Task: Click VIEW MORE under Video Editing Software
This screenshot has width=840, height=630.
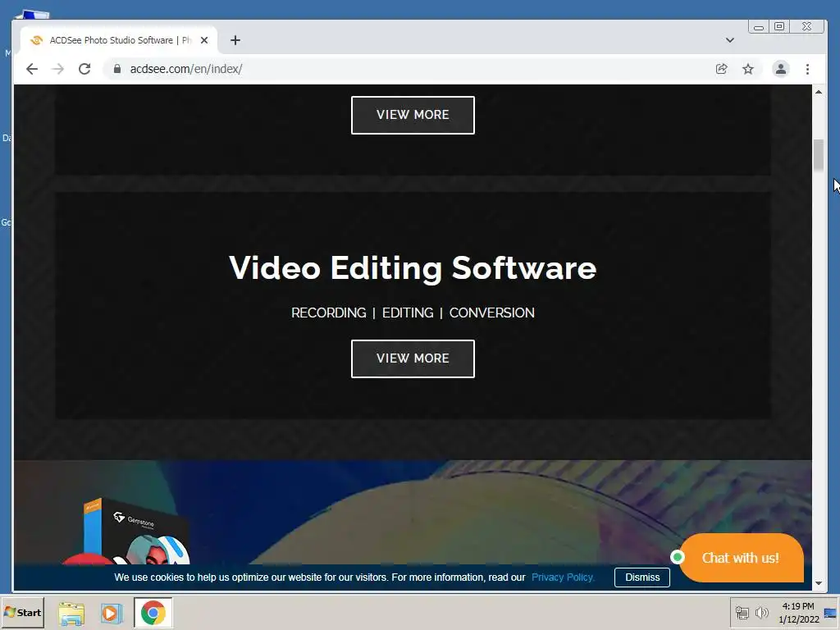Action: tap(413, 358)
